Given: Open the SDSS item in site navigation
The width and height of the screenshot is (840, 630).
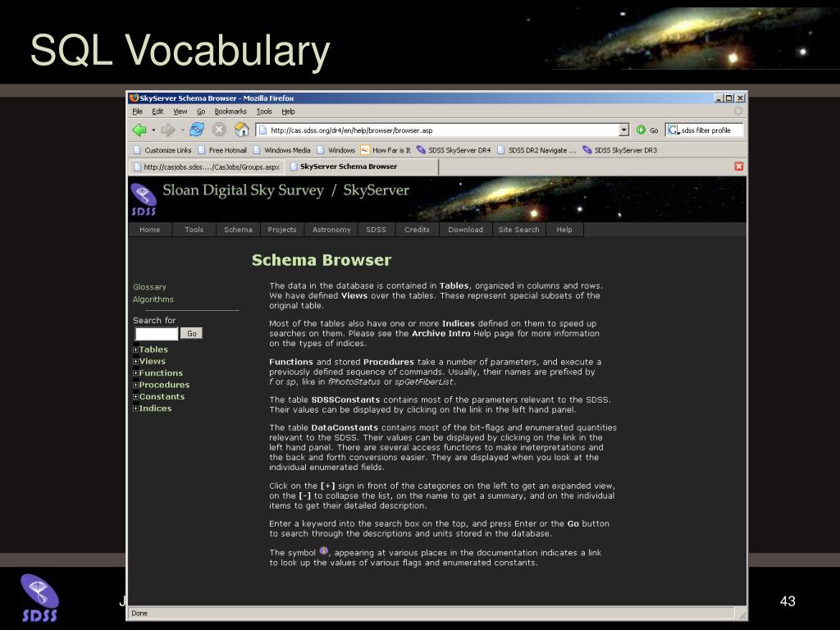Looking at the screenshot, I should pyautogui.click(x=376, y=230).
